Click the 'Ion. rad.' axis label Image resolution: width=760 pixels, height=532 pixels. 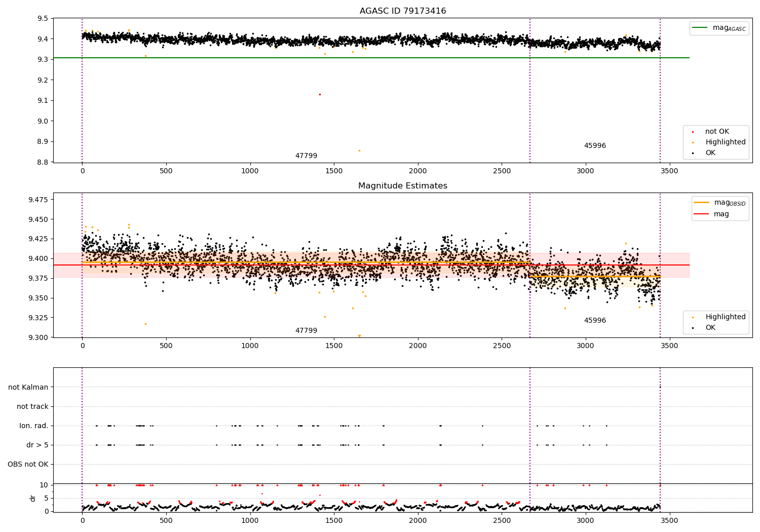[x=34, y=426]
